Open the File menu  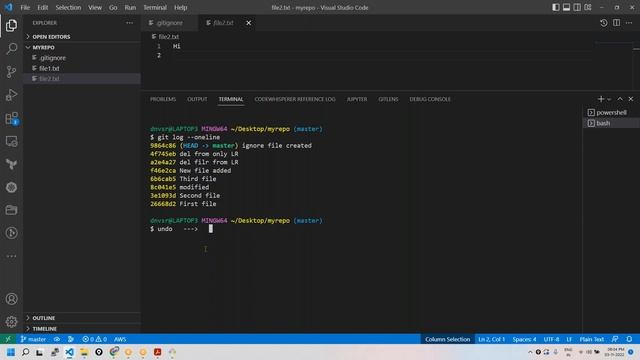(25, 7)
